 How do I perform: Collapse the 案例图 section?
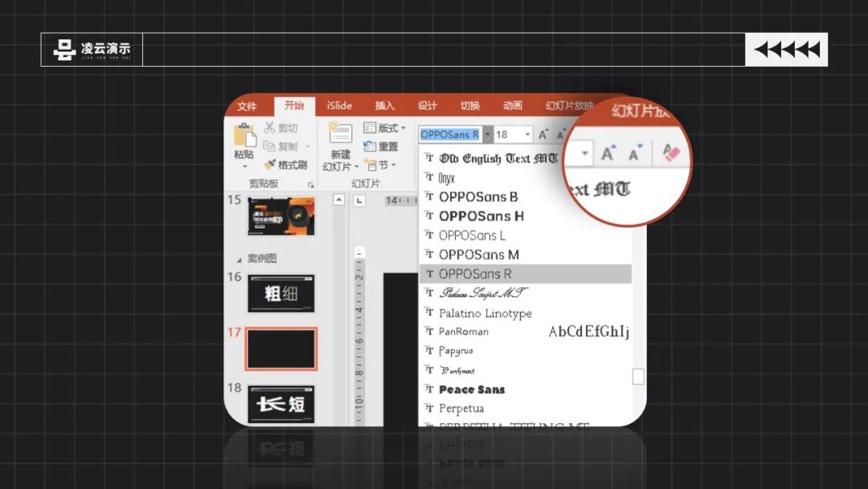pos(240,259)
